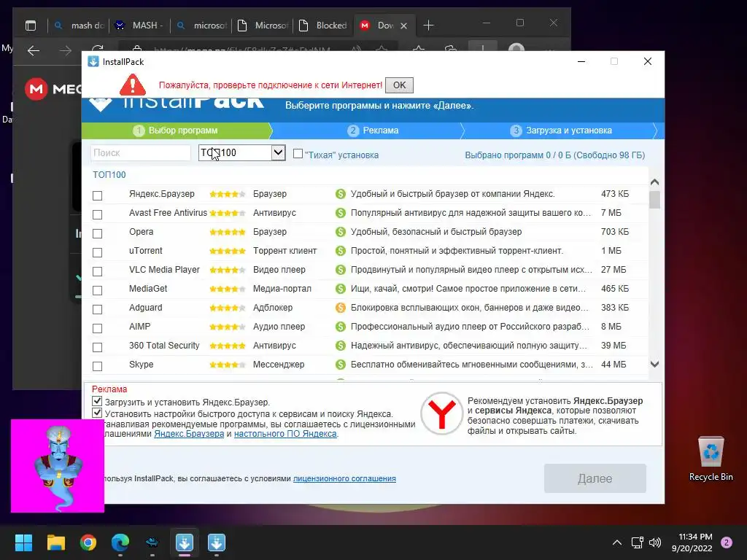Check the Adguard checkbox
The image size is (747, 560).
point(97,309)
